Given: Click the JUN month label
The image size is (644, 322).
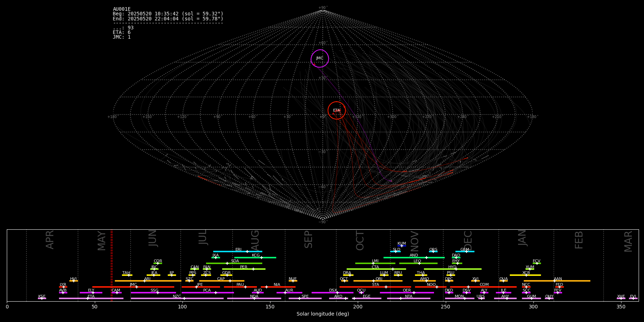Looking at the screenshot, I should 152,238.
